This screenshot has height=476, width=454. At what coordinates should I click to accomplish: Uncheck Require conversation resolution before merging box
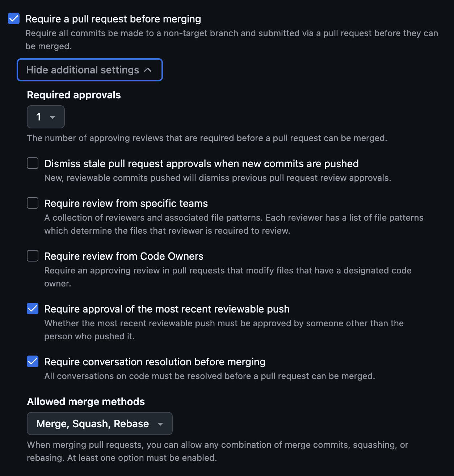tap(33, 361)
